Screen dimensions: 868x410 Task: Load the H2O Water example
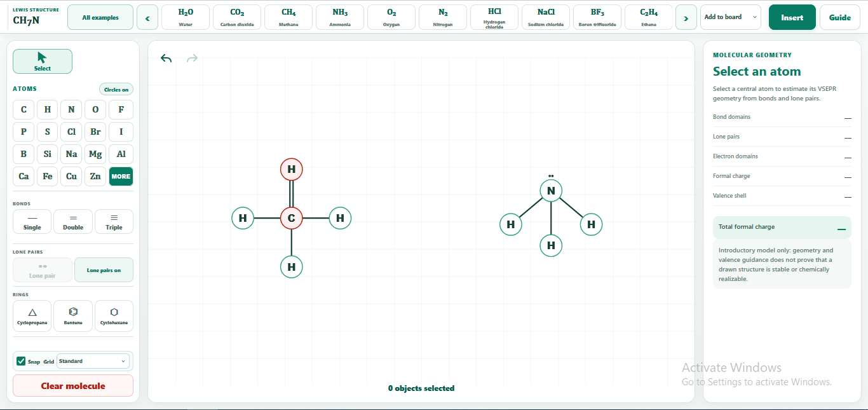point(186,17)
